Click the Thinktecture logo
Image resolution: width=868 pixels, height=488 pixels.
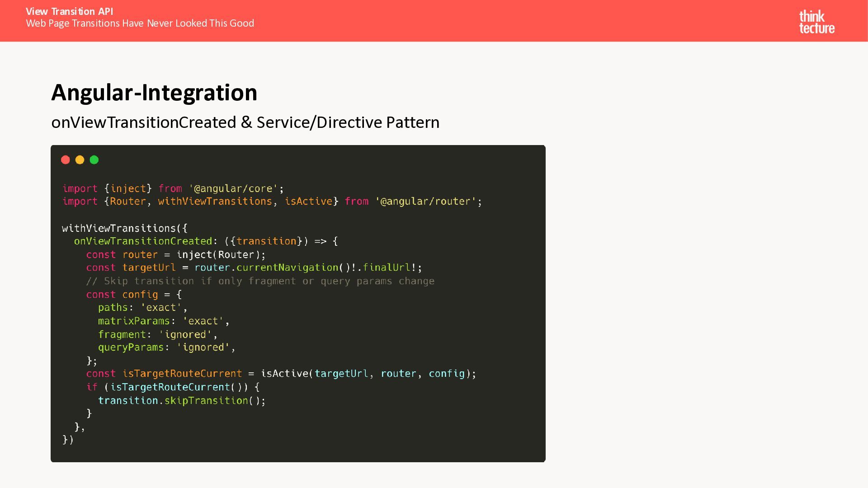tap(816, 22)
